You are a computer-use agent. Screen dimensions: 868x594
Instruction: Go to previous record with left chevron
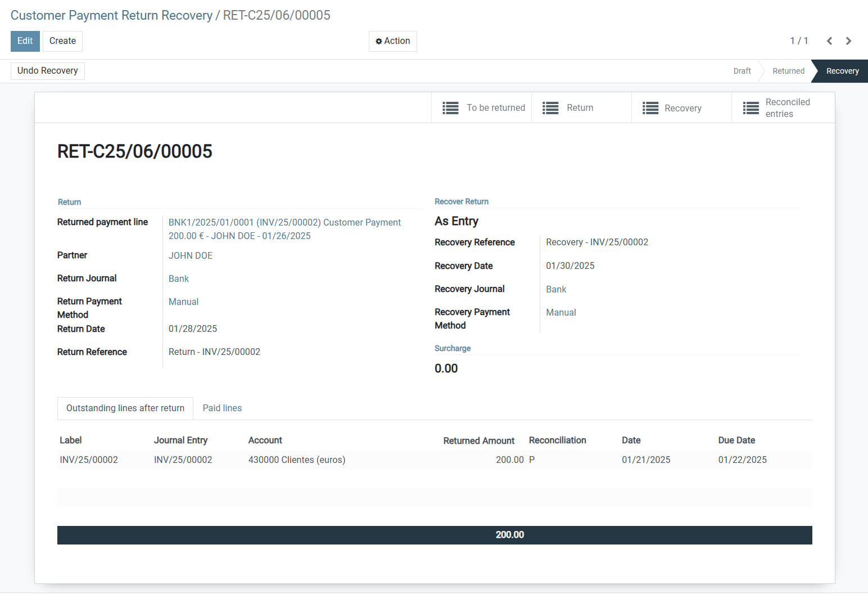tap(829, 40)
